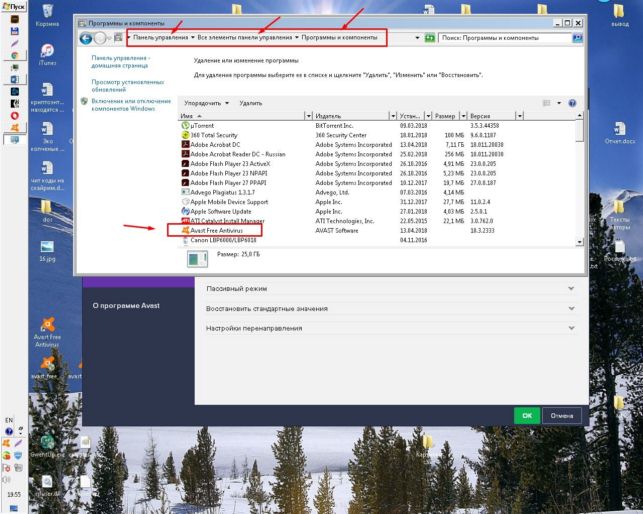The width and height of the screenshot is (643, 514).
Task: Open the Отчет.docx desktop file
Action: point(620,132)
